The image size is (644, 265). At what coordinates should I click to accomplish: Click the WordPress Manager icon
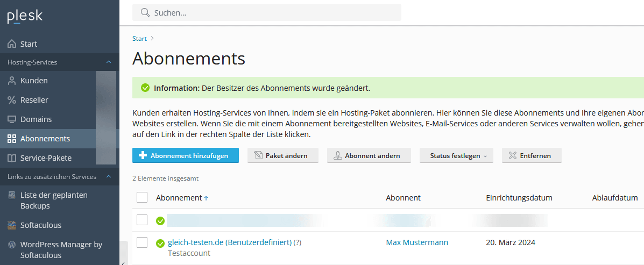(12, 245)
